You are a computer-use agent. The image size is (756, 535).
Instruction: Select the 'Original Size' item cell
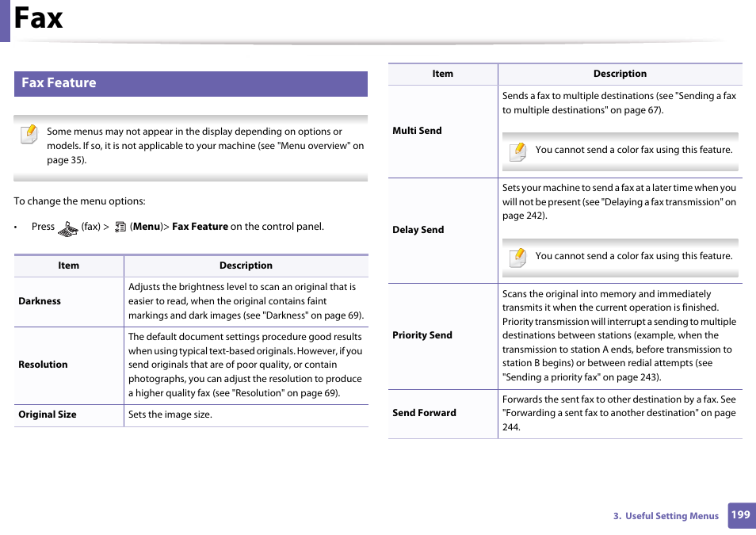(x=69, y=415)
